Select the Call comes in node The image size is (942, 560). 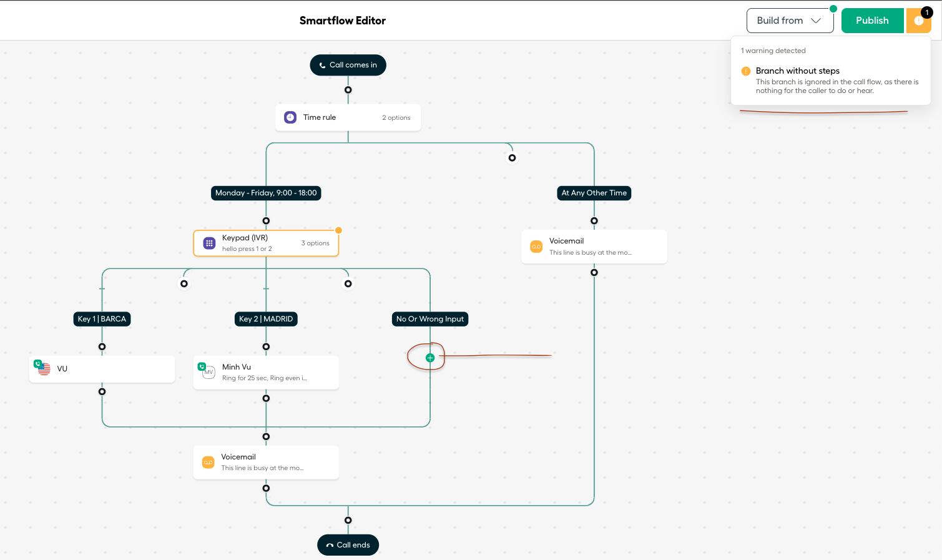(x=348, y=65)
